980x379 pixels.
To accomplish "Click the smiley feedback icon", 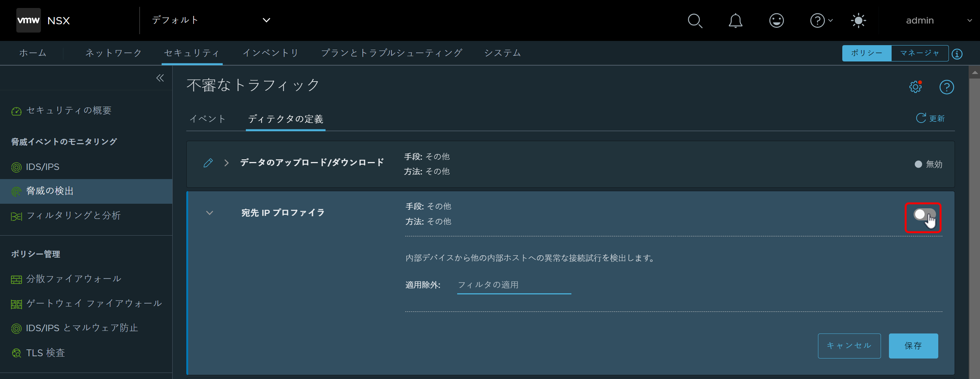I will tap(776, 20).
